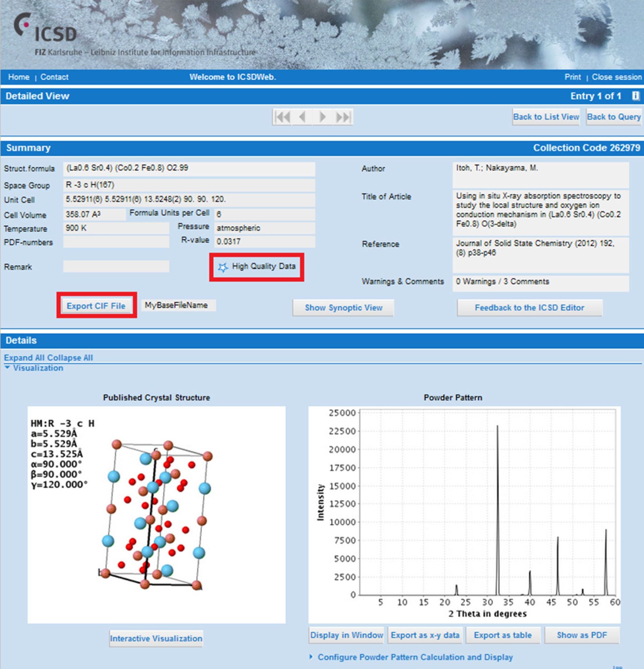Expand Configure Powder Pattern Calculation and Display
The image size is (644, 669).
[x=412, y=657]
